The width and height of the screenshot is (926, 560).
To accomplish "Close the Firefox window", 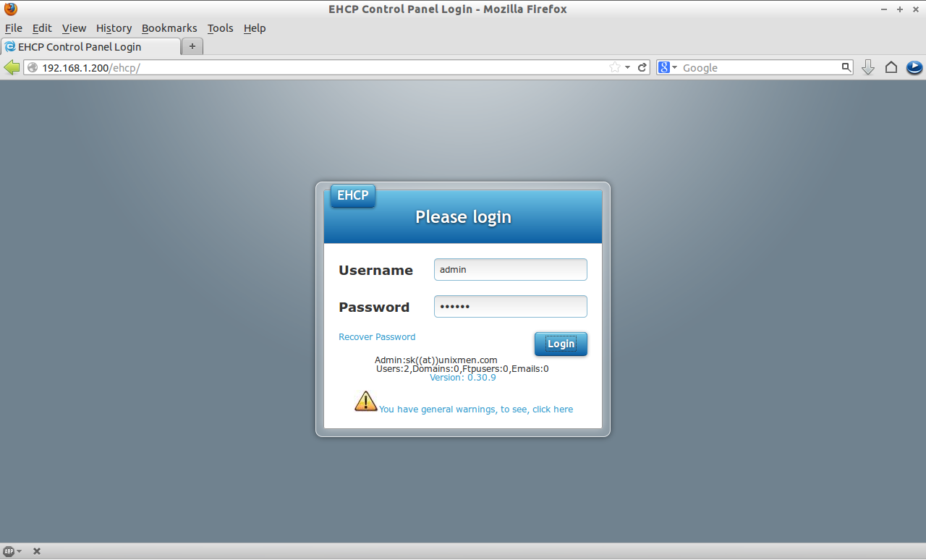I will tap(915, 9).
